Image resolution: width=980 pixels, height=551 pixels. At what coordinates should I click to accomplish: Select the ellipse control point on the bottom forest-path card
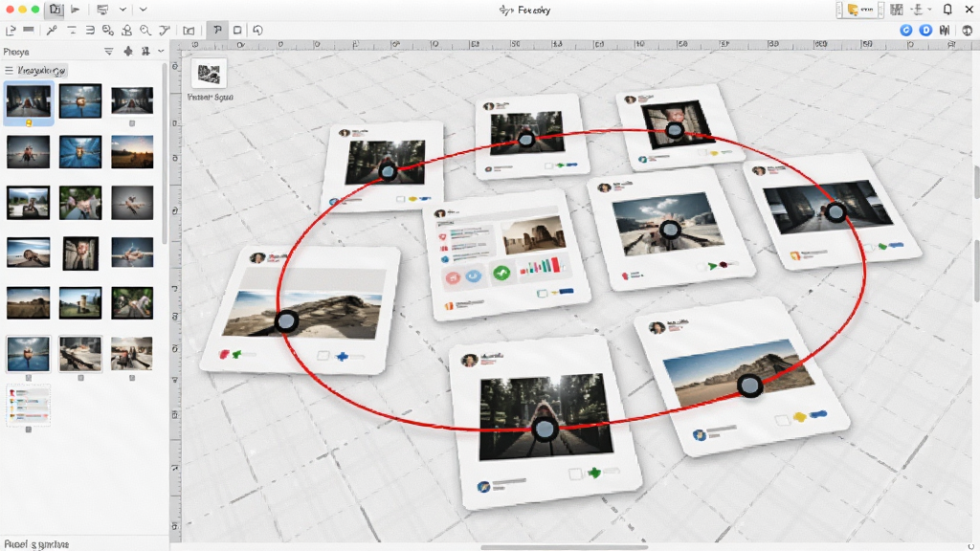pos(545,430)
